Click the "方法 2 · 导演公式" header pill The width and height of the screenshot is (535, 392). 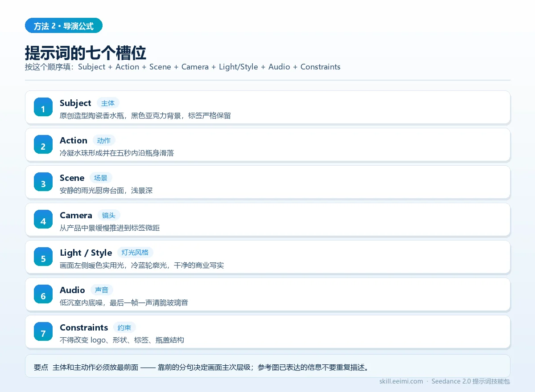tap(64, 26)
